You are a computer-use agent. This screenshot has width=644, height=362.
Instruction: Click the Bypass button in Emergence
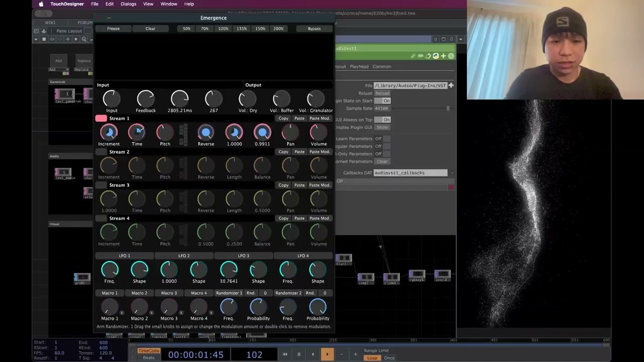(314, 29)
